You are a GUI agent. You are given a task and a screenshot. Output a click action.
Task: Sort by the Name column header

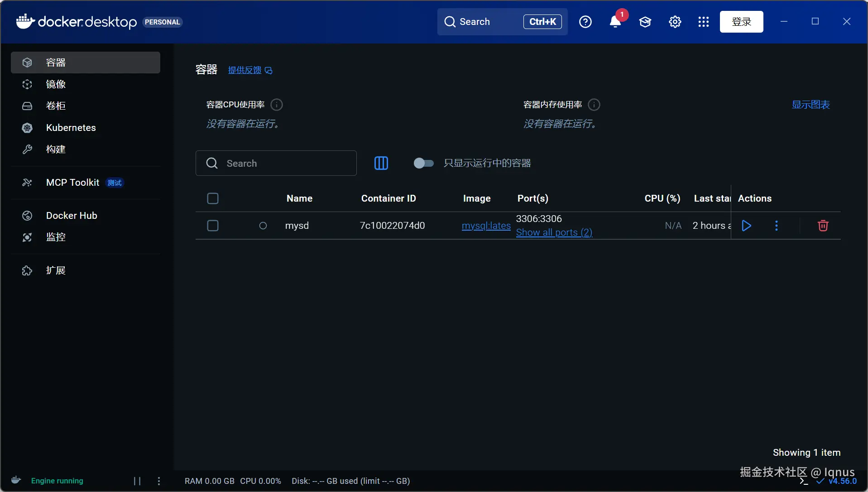(299, 198)
